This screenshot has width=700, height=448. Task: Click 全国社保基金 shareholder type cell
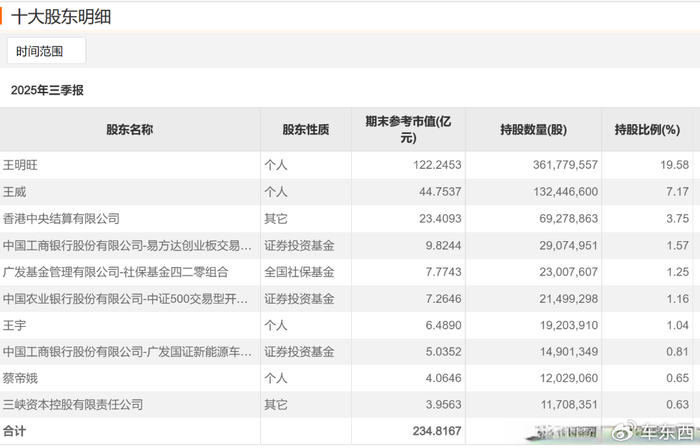click(x=299, y=272)
